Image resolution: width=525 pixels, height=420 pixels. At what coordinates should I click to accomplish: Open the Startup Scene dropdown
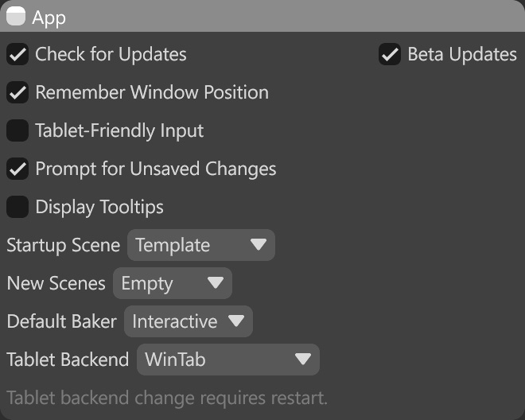click(200, 246)
